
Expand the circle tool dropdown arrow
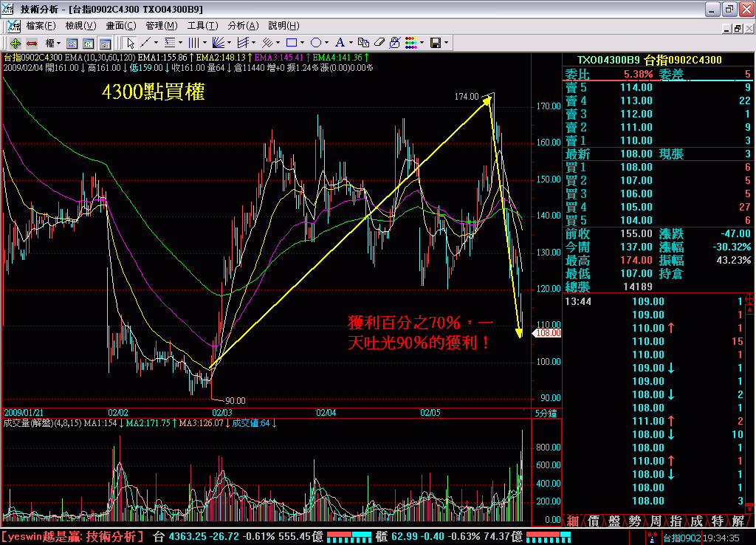click(x=327, y=43)
